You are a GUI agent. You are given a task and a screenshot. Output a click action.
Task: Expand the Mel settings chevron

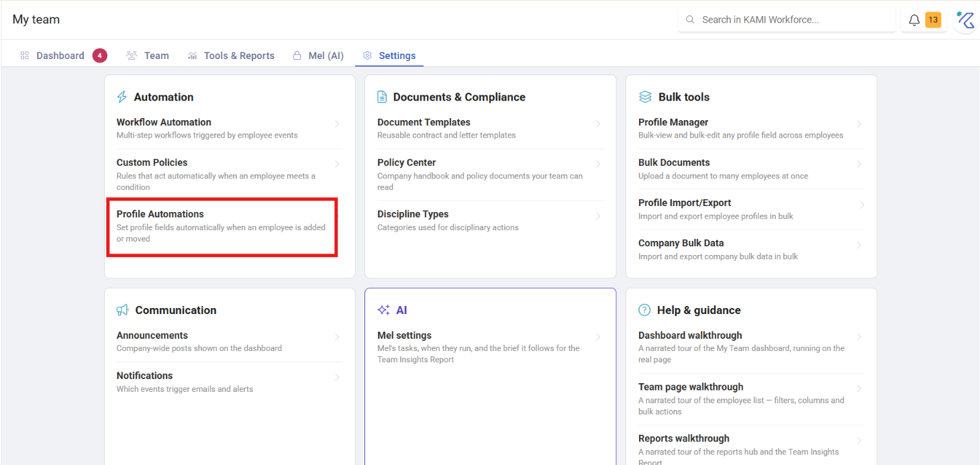(x=597, y=337)
